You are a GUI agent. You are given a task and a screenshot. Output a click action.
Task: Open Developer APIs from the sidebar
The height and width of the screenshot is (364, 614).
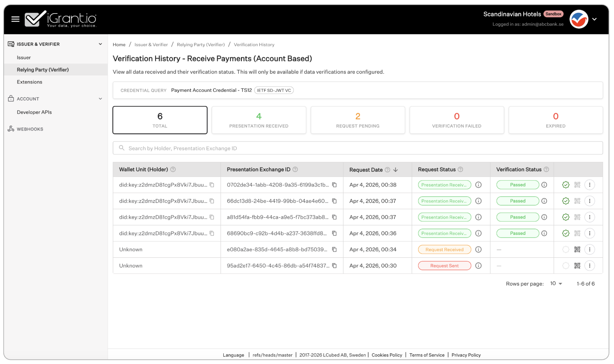tap(34, 112)
